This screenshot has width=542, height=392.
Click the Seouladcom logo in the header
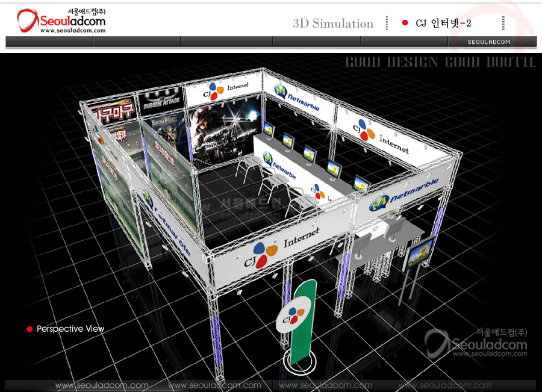pos(61,20)
